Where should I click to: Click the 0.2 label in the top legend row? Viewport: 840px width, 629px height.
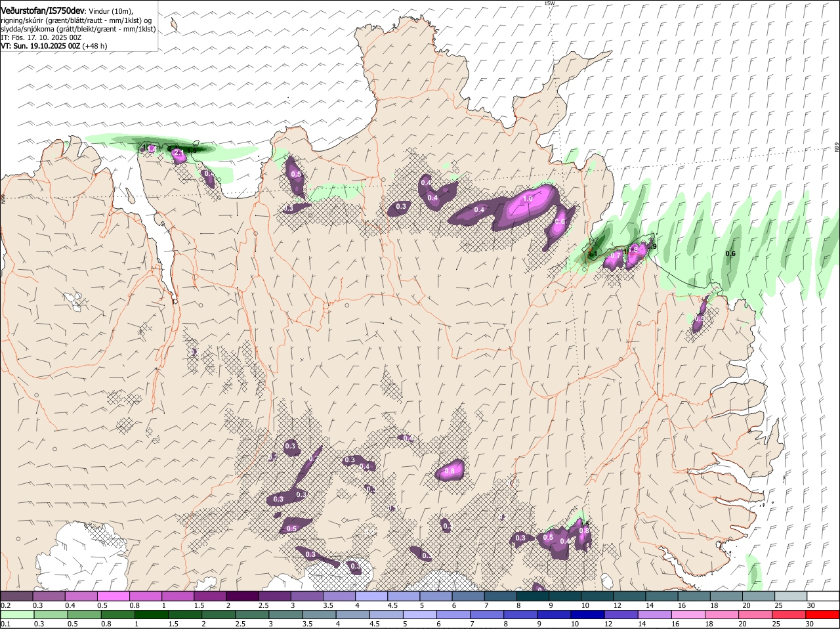click(x=6, y=605)
